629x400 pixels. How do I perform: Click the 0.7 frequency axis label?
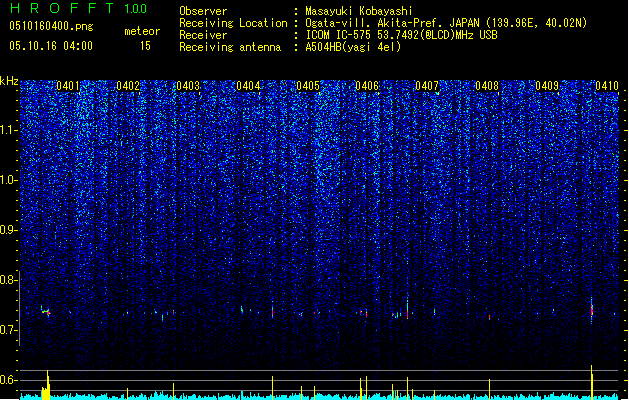[9, 330]
